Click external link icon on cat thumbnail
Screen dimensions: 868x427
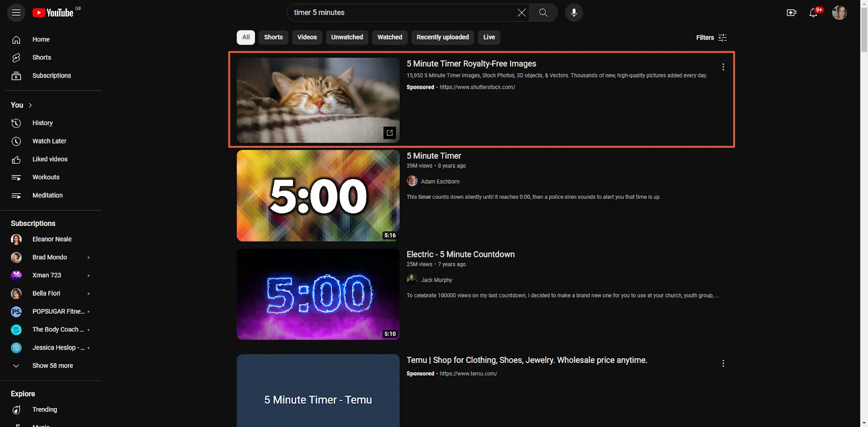tap(390, 133)
